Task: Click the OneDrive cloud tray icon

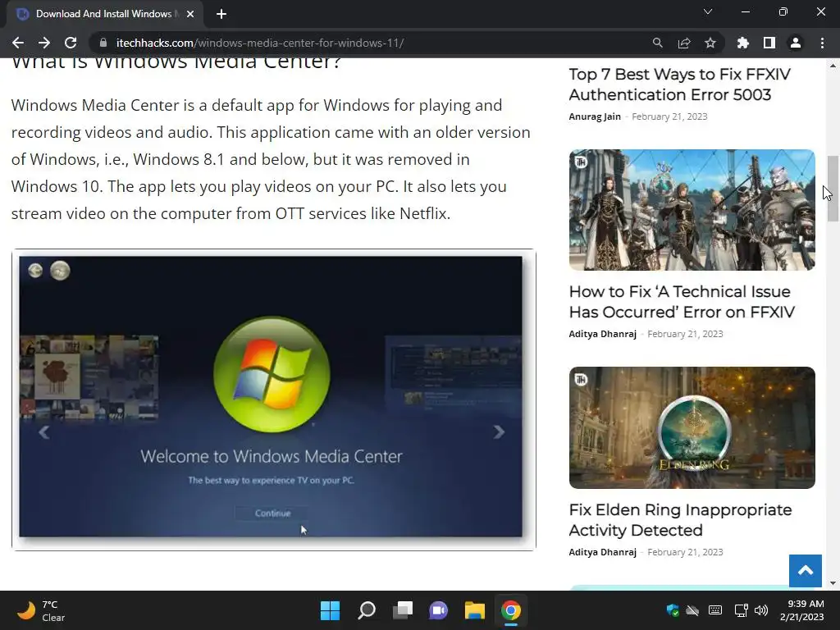Action: point(692,610)
